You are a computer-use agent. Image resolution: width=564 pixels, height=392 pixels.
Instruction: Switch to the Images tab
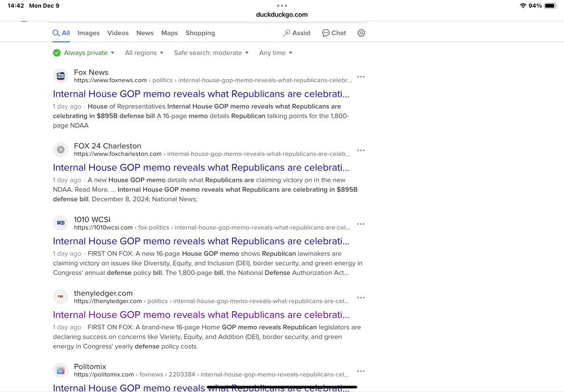click(89, 33)
